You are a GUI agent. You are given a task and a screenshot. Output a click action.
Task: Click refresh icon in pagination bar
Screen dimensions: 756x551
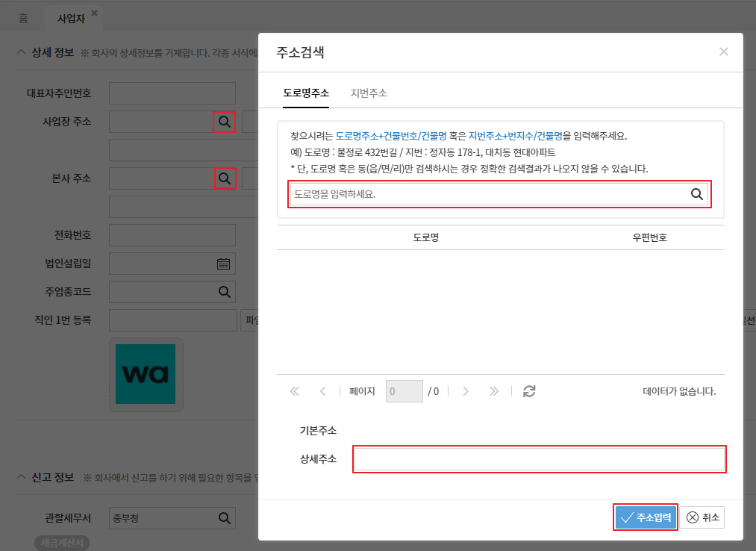[529, 391]
